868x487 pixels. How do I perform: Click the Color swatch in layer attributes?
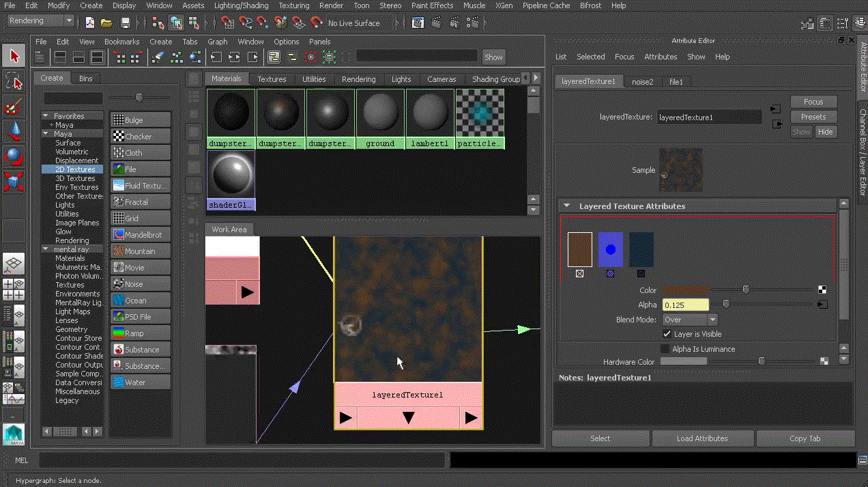click(x=685, y=290)
